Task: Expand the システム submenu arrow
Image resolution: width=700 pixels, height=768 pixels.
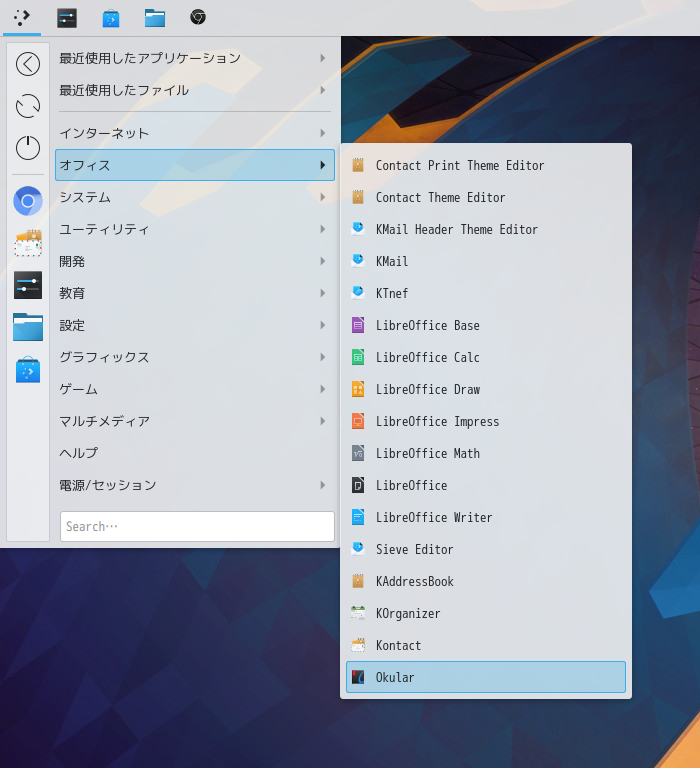Action: [x=323, y=197]
